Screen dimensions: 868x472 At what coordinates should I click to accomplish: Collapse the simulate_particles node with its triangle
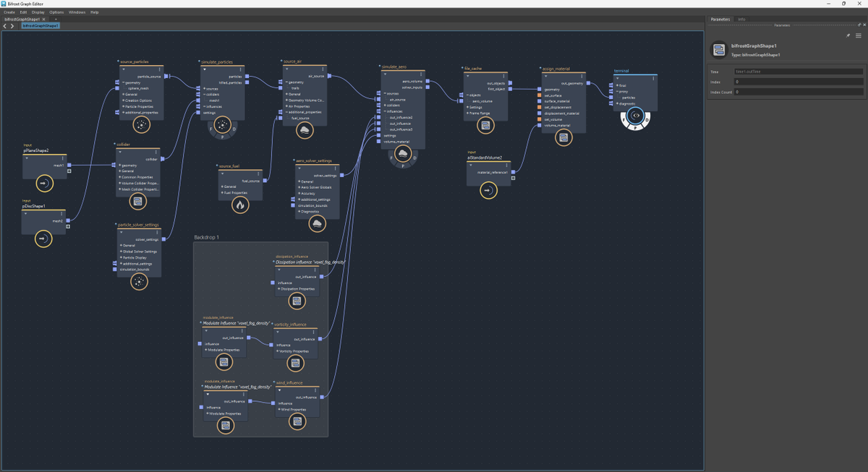205,69
